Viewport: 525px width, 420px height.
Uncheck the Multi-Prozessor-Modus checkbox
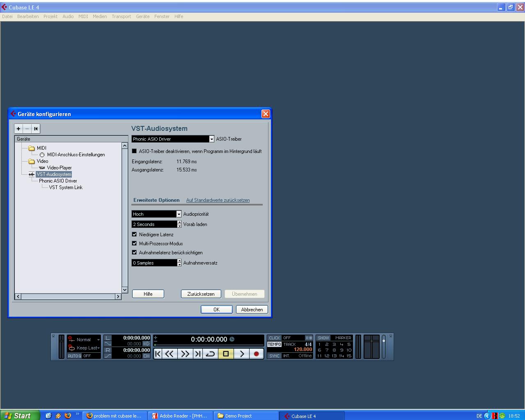coord(134,244)
